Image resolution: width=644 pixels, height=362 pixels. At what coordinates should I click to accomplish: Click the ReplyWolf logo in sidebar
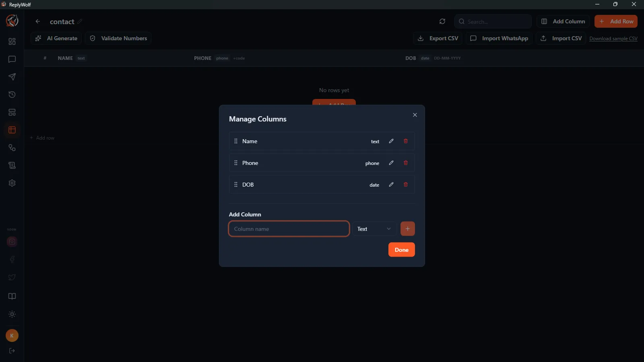[12, 21]
